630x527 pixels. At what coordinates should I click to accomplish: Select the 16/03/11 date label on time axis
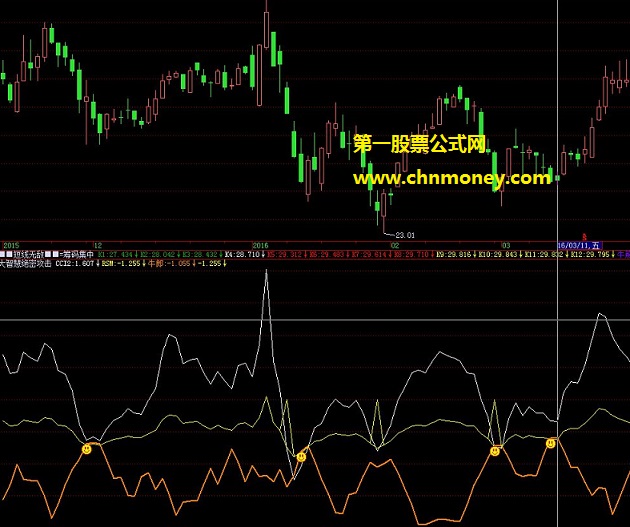580,245
